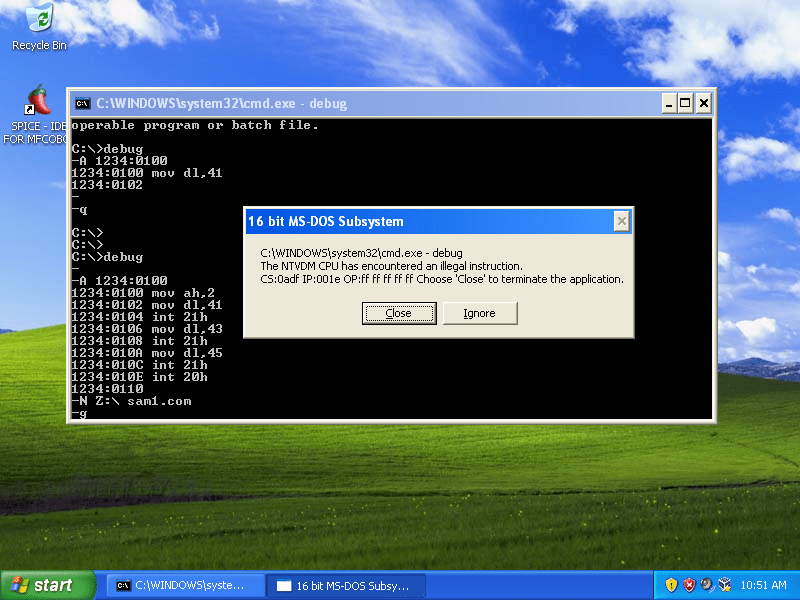The width and height of the screenshot is (800, 600).
Task: Dismiss the dialog with its X button
Action: point(621,221)
